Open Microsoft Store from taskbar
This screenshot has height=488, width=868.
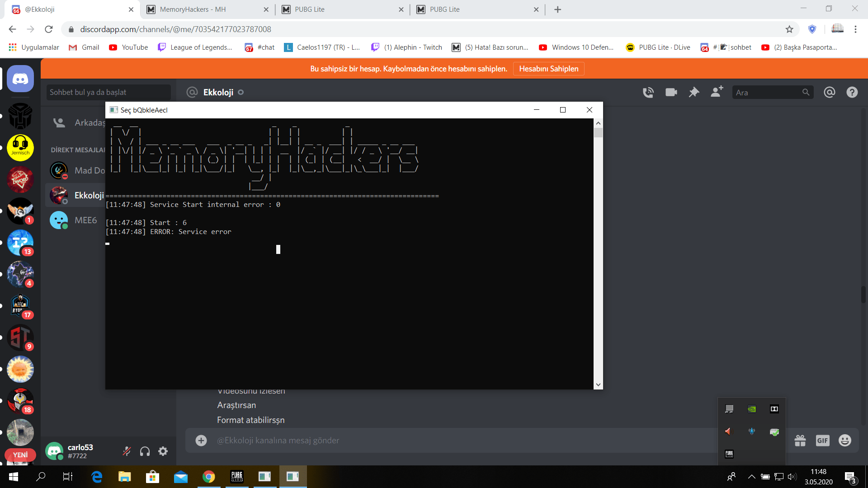pos(153,477)
